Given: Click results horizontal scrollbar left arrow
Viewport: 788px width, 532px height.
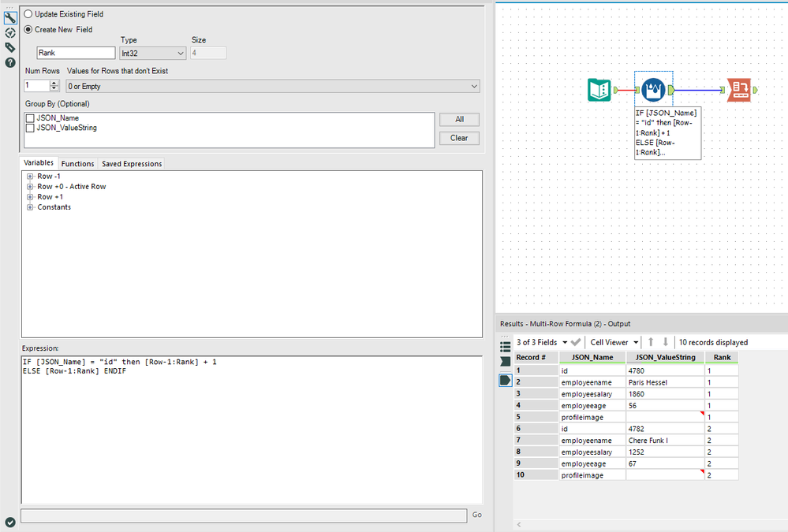Looking at the screenshot, I should (519, 524).
